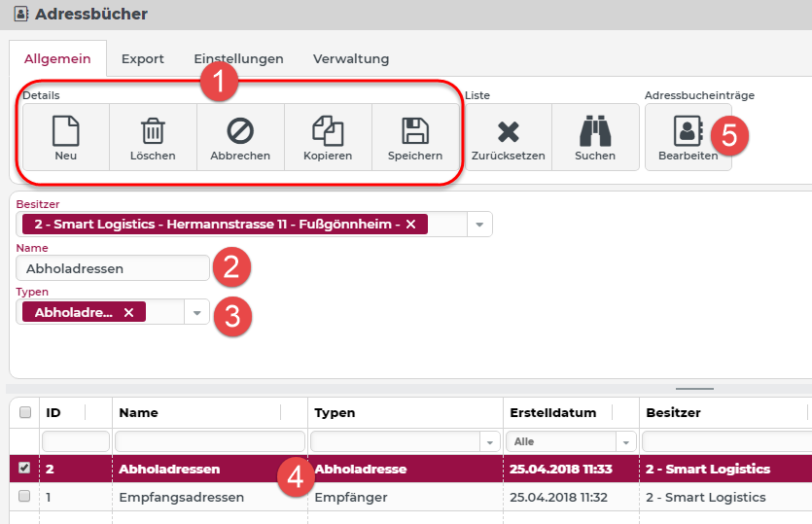Open the Erstelldatum Alle filter dropdown
This screenshot has width=812, height=524.
coord(571,441)
